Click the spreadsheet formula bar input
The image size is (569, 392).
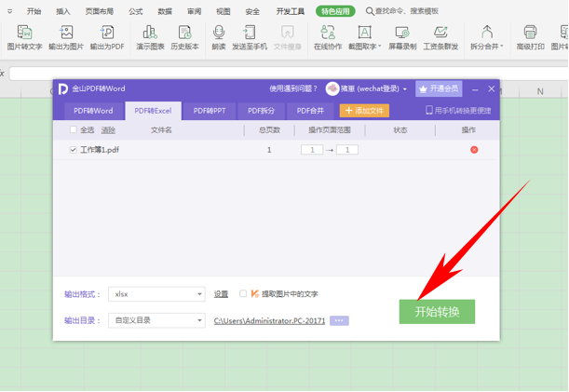coord(288,74)
